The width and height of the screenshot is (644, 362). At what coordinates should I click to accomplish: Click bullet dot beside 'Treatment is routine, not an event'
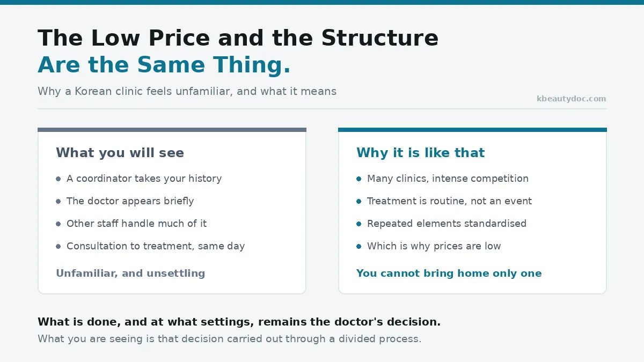pos(359,201)
